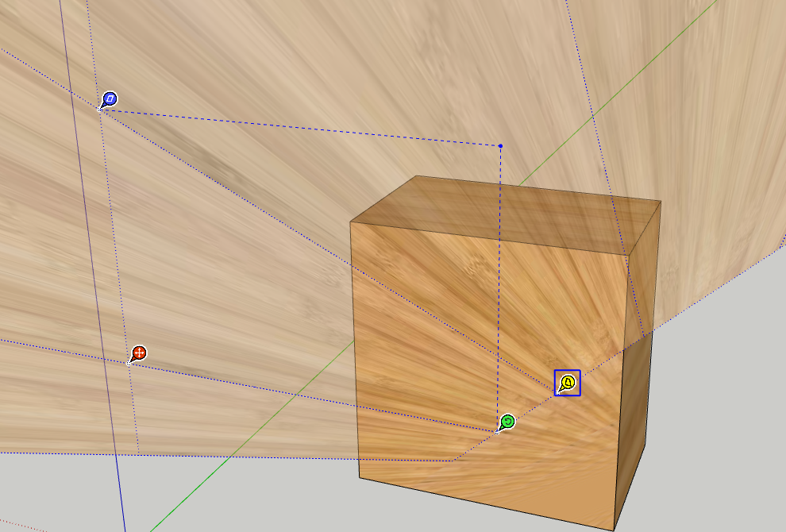This screenshot has height=532, width=786.
Task: Select the yellow distort texture pin
Action: 568,383
